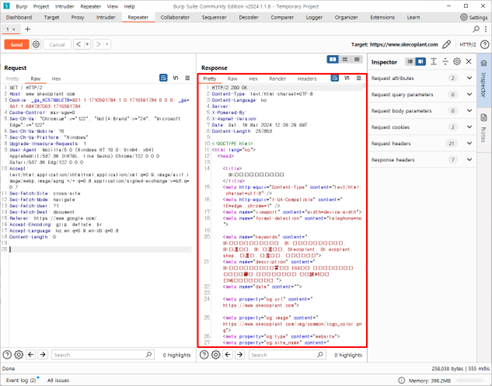Viewport: 492px width, 386px height.
Task: Open request send settings gear
Action: click(36, 44)
